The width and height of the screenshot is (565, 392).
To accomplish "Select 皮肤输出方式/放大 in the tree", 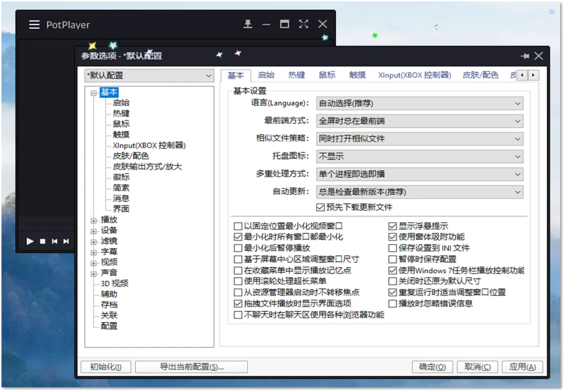I will pyautogui.click(x=148, y=167).
